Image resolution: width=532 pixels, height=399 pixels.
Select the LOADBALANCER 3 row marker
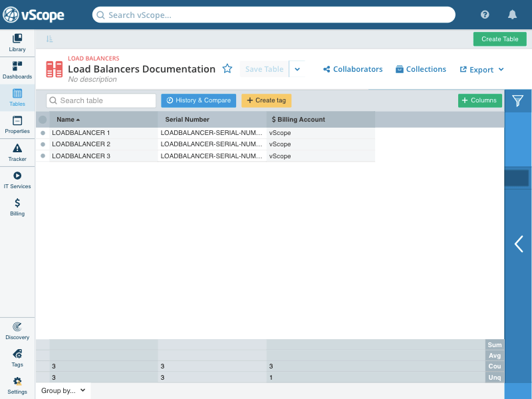pyautogui.click(x=43, y=156)
